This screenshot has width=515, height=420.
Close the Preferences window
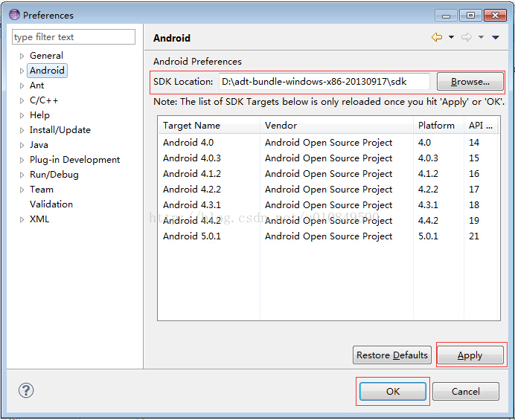click(495, 16)
